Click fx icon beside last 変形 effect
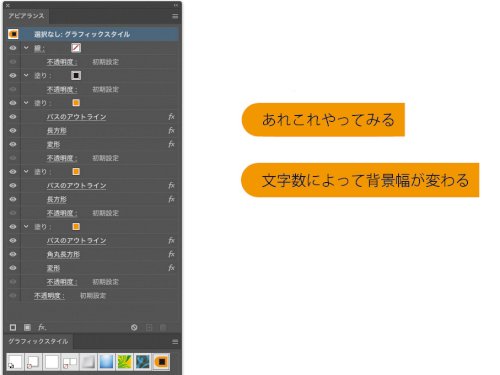The height and width of the screenshot is (375, 500). click(171, 268)
